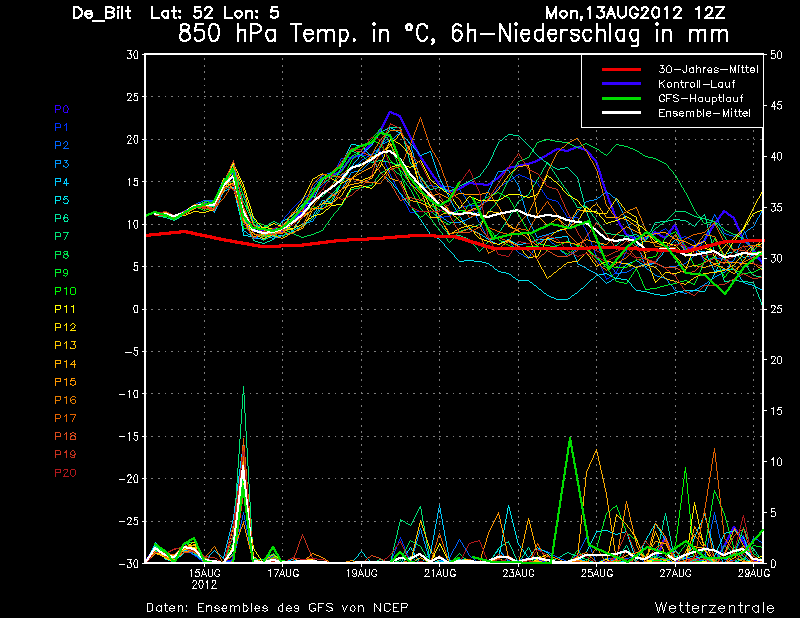Click the P18 ensemble member label
800x618 pixels.
click(x=65, y=436)
